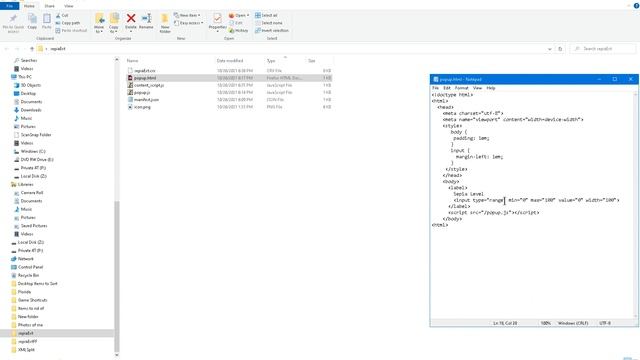640x360 pixels.
Task: Click Edit in the Open group
Action: coord(236,23)
